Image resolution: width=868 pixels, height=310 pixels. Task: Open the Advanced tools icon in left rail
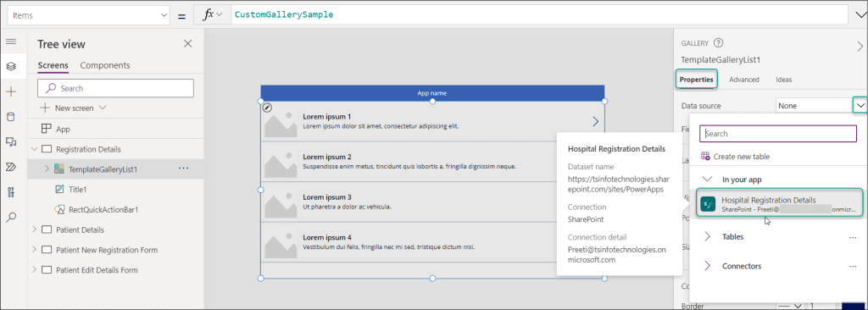11,192
